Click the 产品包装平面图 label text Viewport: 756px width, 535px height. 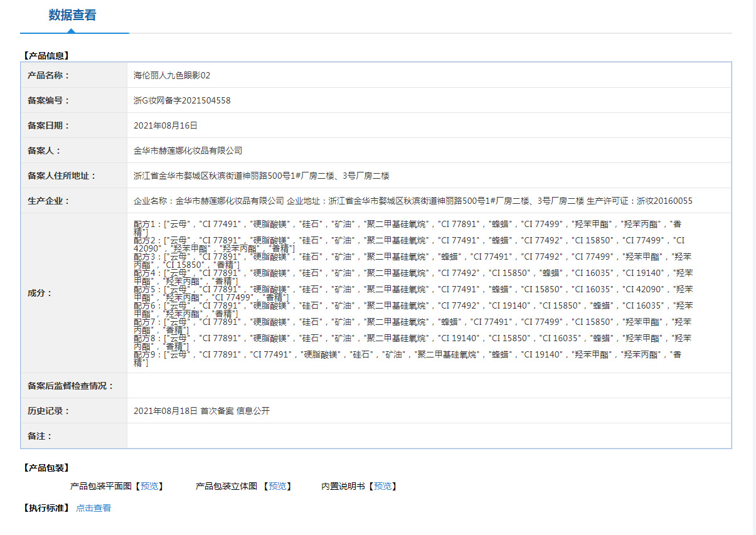tap(101, 486)
